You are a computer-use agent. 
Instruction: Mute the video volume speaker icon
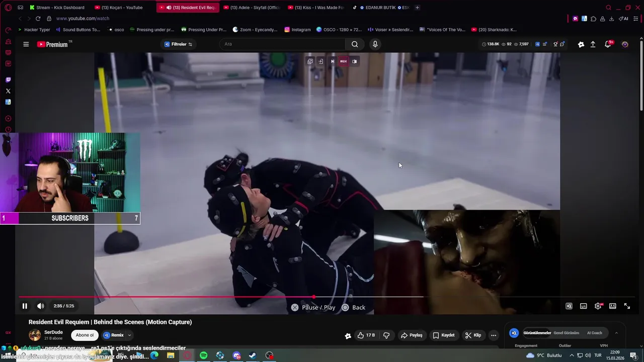coord(41,306)
